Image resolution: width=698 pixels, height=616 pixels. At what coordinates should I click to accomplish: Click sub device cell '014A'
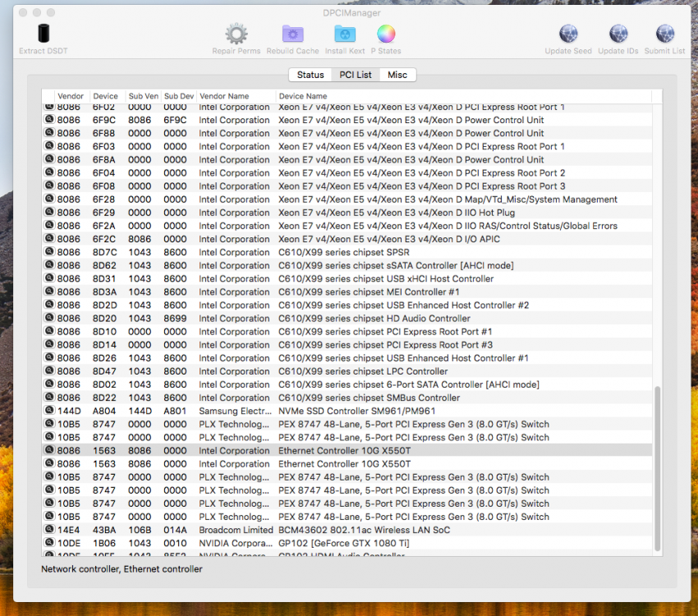click(x=175, y=530)
